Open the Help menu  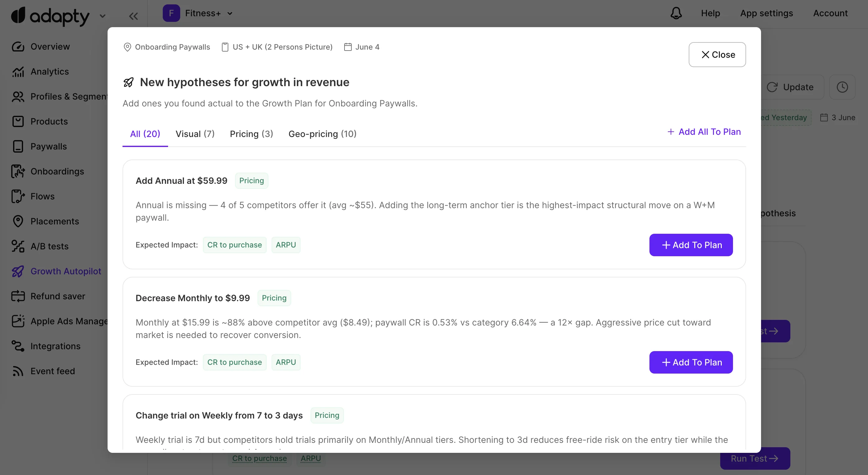click(710, 13)
